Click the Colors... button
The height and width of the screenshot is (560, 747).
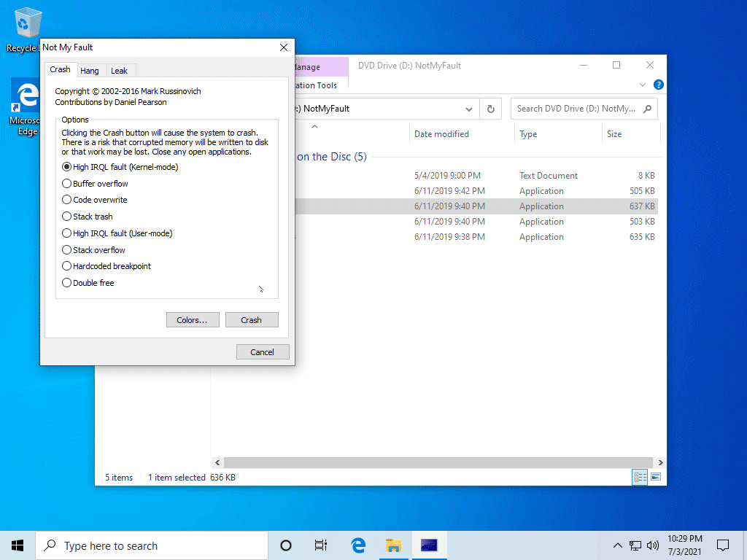coord(193,320)
